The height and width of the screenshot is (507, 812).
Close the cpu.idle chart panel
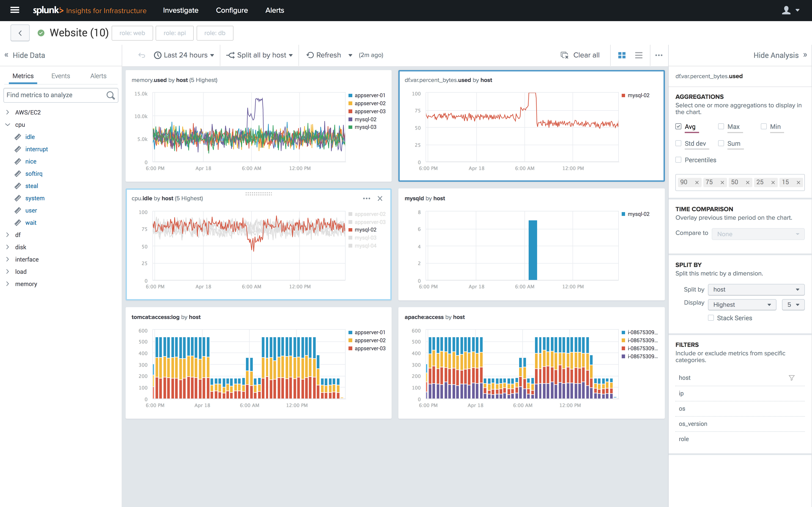click(380, 199)
